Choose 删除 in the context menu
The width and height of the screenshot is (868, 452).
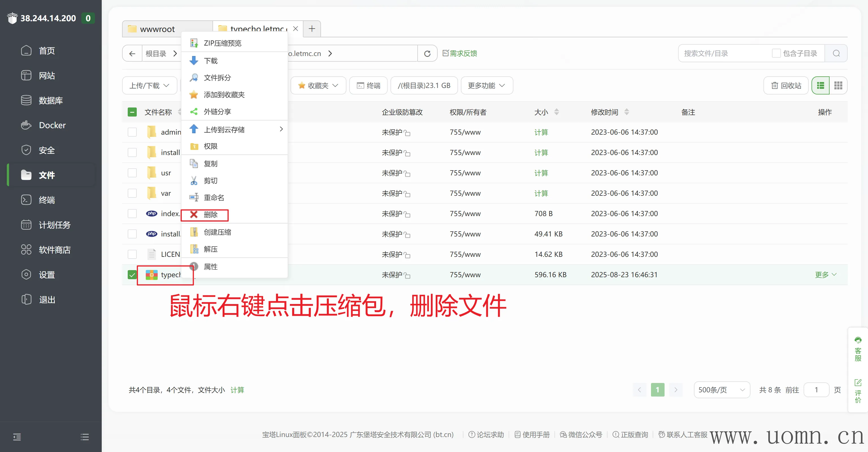pos(210,214)
